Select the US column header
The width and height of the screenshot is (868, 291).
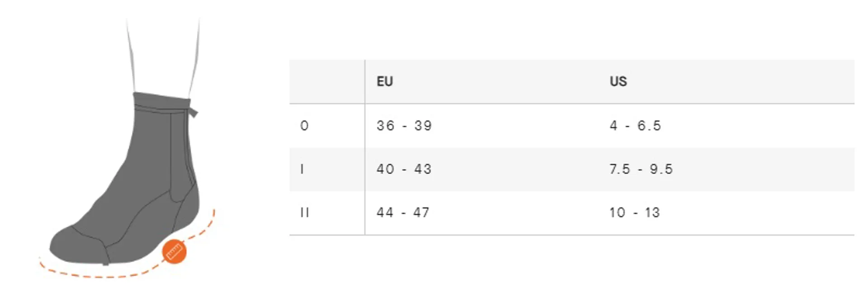point(618,81)
